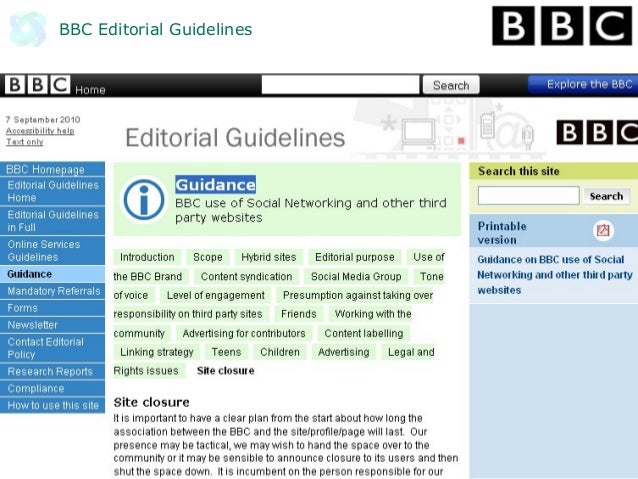Select the Guidance sidebar item

point(52,274)
